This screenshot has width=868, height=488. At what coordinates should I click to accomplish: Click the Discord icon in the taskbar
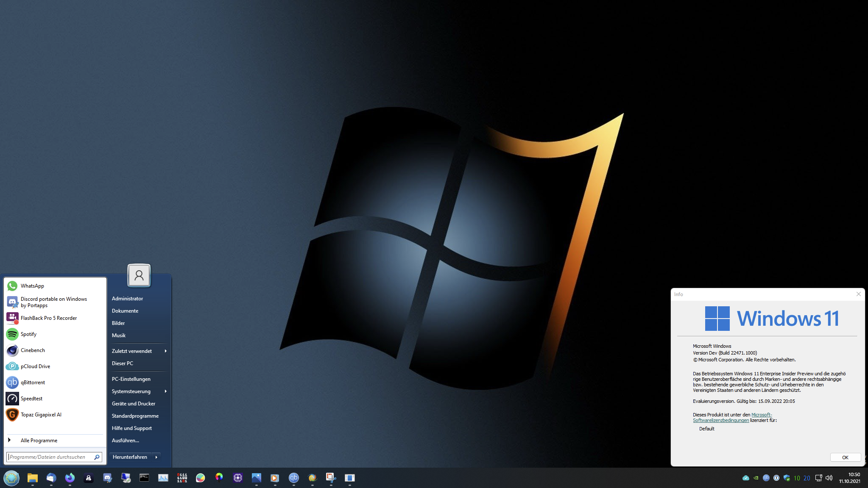pyautogui.click(x=107, y=478)
